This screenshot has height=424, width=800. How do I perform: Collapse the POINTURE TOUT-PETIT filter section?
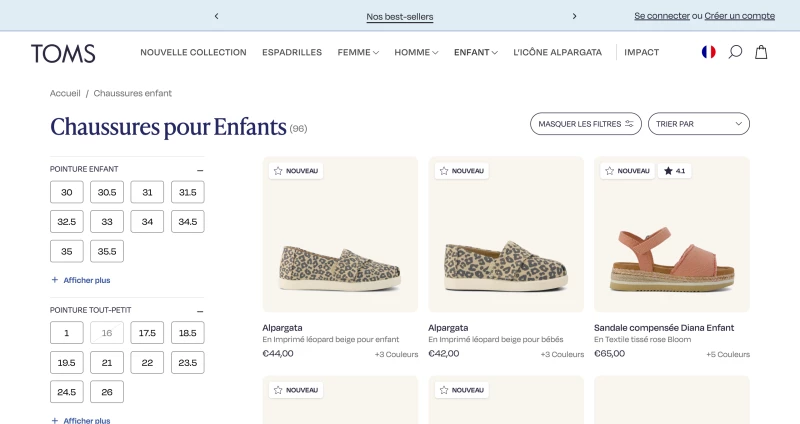point(200,311)
